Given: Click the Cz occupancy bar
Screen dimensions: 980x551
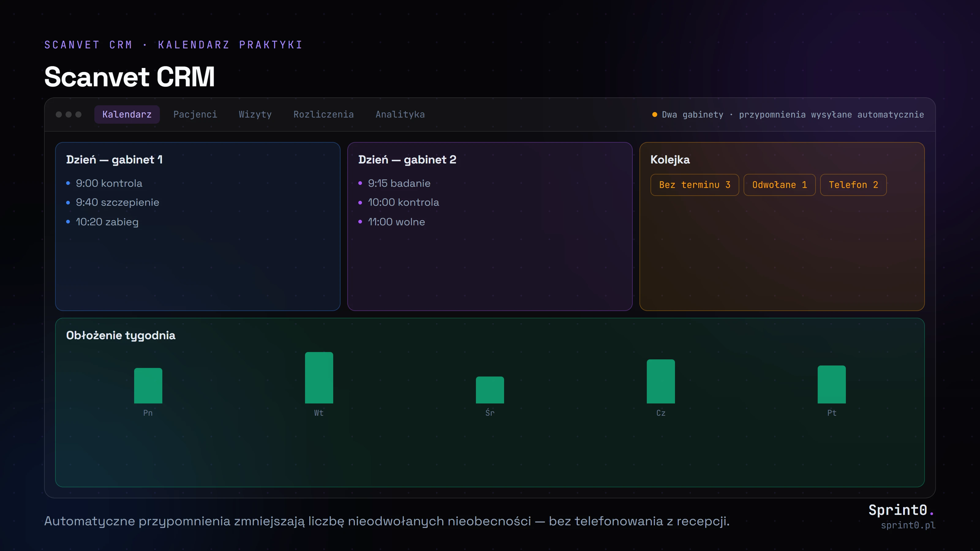Looking at the screenshot, I should (x=661, y=381).
